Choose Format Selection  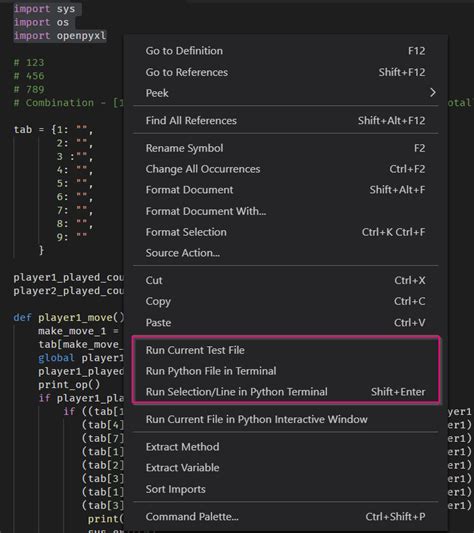click(x=285, y=232)
